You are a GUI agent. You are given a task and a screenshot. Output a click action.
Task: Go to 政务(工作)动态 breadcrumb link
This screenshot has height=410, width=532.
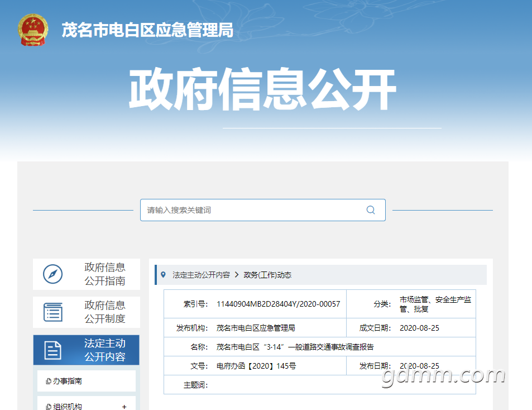267,275
